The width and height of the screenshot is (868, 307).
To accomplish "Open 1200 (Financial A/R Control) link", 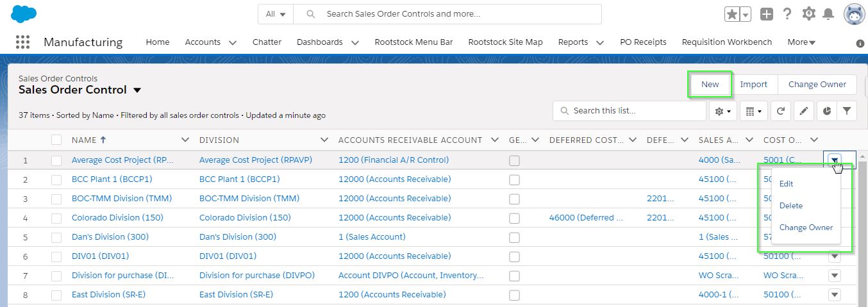I will point(394,160).
